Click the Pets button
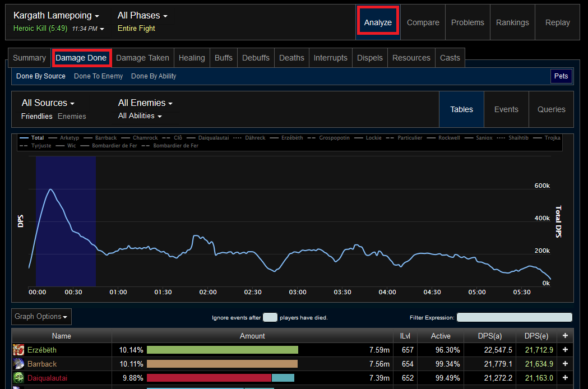Image resolution: width=588 pixels, height=389 pixels. point(561,76)
